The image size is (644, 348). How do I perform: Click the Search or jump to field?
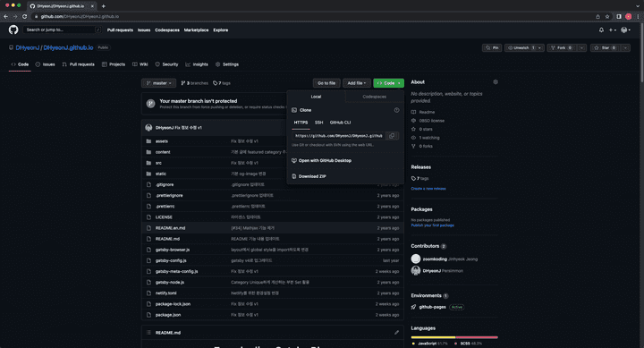tap(63, 30)
